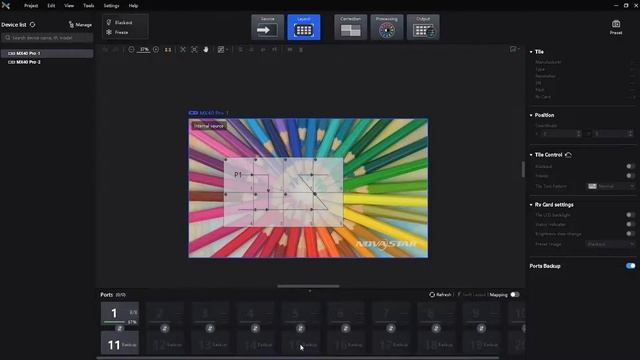Select device MX40 Pro-2 in list
This screenshot has height=360, width=640.
(47, 62)
